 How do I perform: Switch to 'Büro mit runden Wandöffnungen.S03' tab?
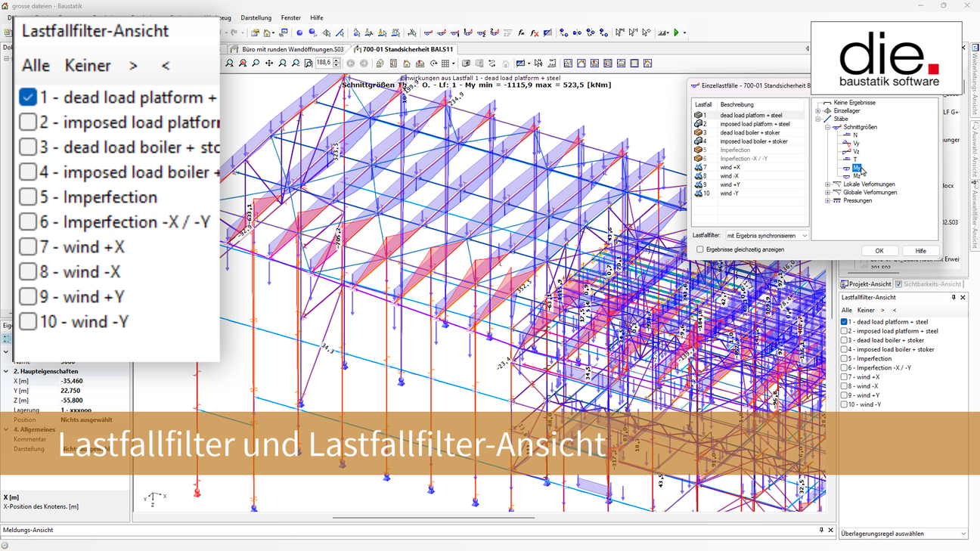point(292,49)
